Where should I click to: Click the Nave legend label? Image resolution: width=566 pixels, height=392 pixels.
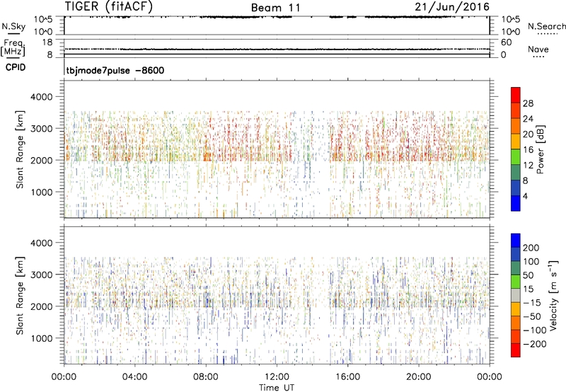[538, 49]
